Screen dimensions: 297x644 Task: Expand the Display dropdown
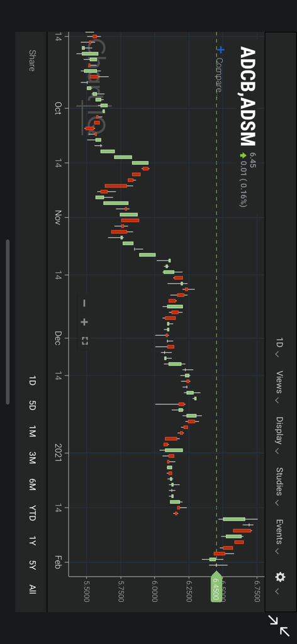pos(279,435)
